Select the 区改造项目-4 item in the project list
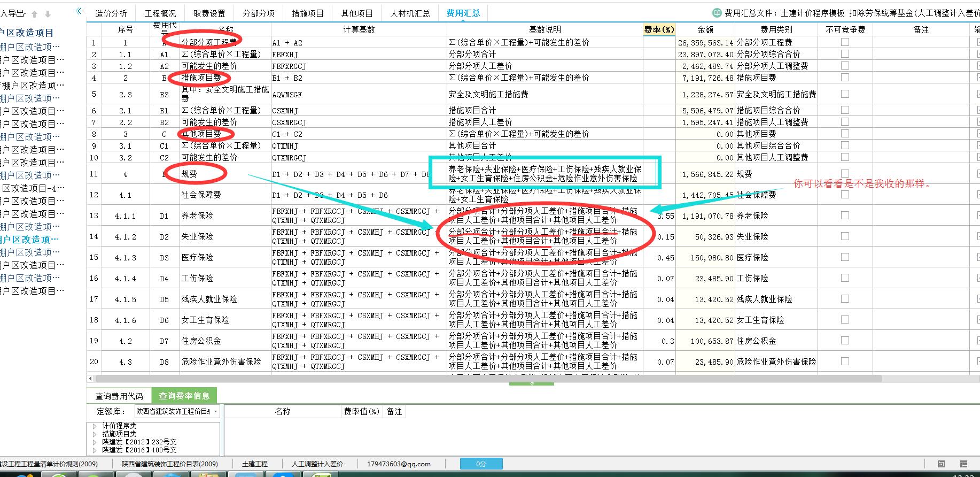 (33, 188)
